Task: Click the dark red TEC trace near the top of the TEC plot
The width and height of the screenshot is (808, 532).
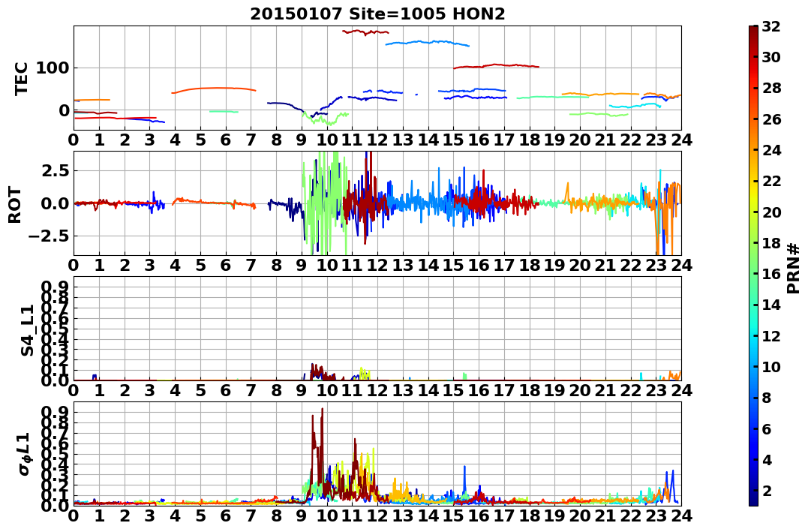Action: click(365, 32)
